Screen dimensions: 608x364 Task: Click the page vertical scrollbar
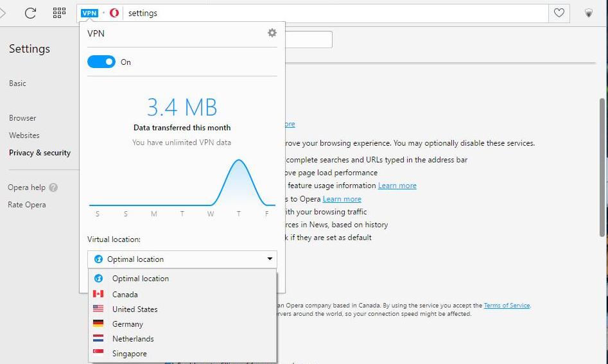[x=603, y=167]
